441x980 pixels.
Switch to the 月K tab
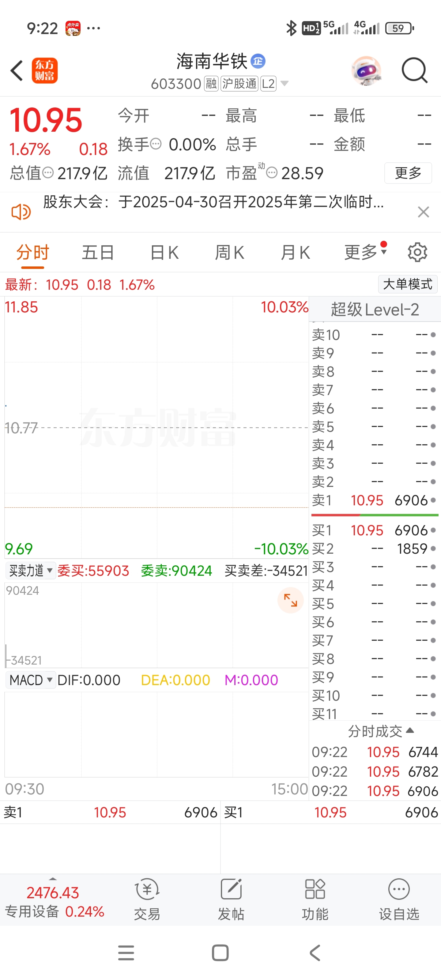[295, 253]
